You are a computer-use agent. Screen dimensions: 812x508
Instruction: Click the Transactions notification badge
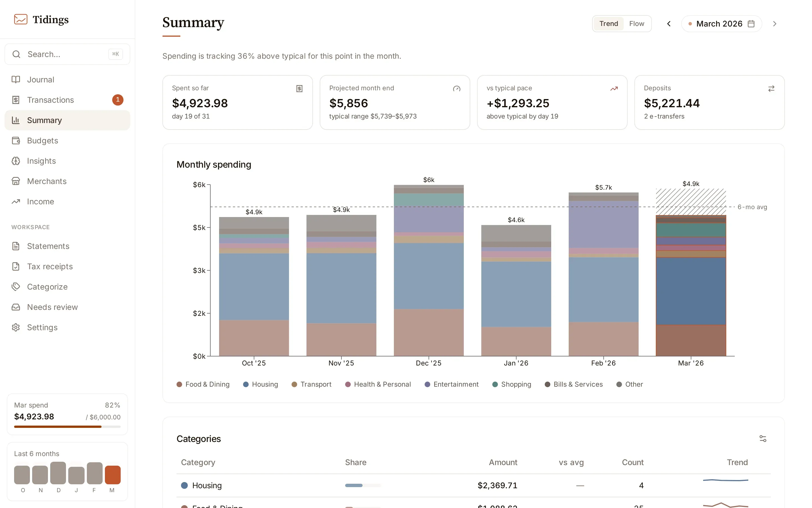(118, 100)
